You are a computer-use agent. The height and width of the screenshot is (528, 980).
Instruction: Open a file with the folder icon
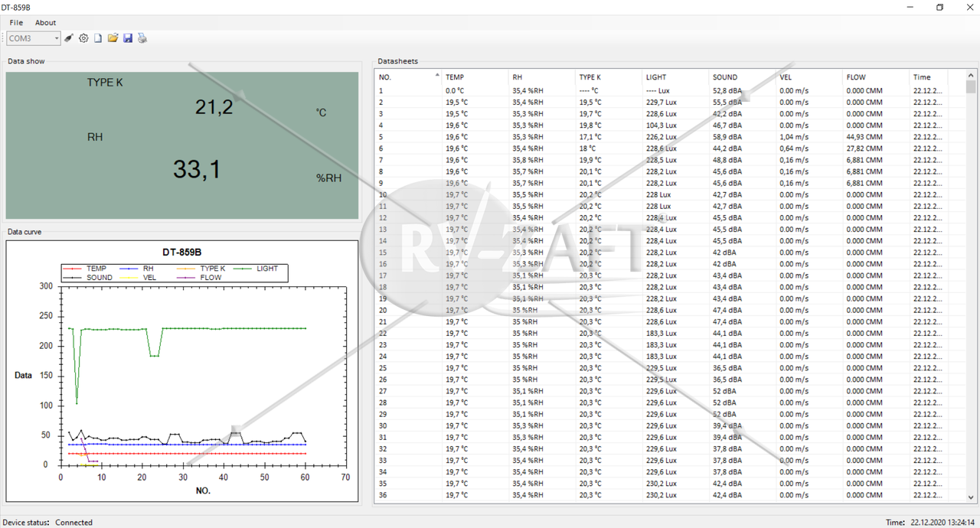(x=113, y=38)
